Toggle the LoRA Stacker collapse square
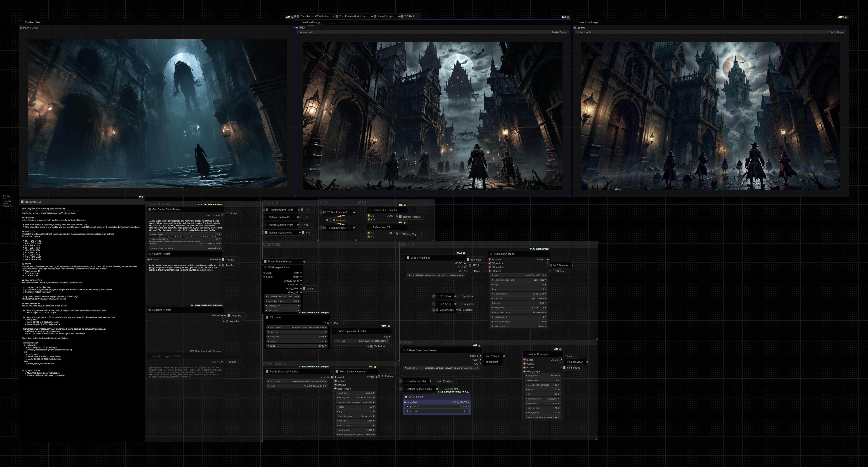Image resolution: width=868 pixels, height=467 pixels. tap(406, 397)
